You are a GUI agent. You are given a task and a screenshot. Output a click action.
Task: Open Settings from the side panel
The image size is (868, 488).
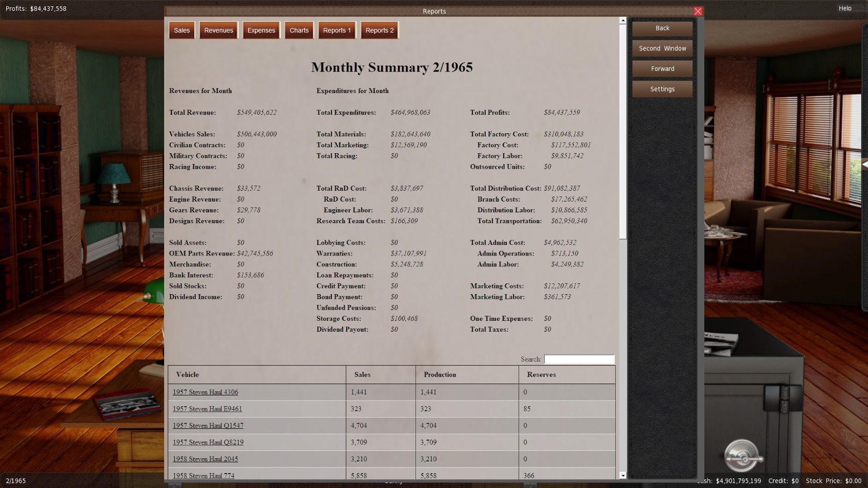pyautogui.click(x=662, y=89)
